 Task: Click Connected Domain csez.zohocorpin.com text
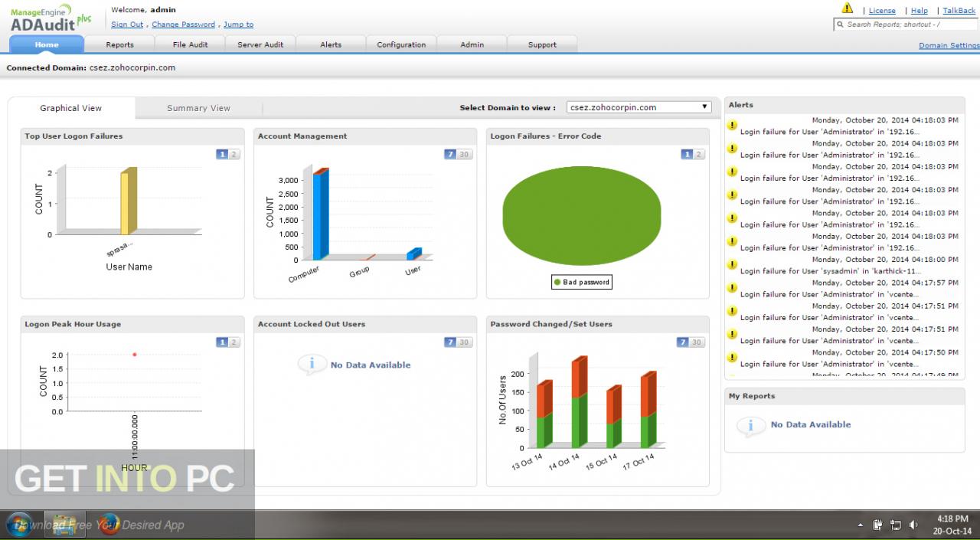pyautogui.click(x=91, y=67)
